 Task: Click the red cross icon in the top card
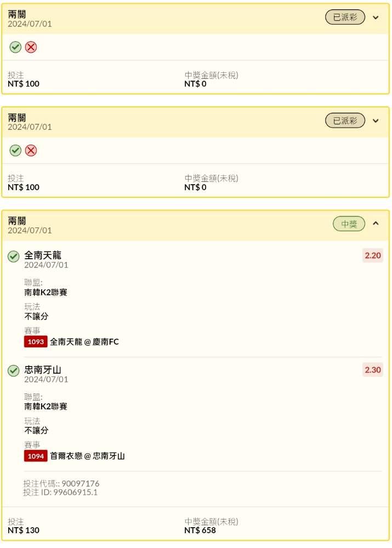tap(31, 47)
